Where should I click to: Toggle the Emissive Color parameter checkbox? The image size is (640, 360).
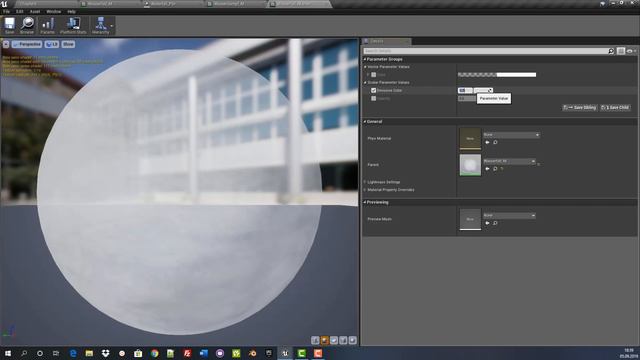(373, 90)
